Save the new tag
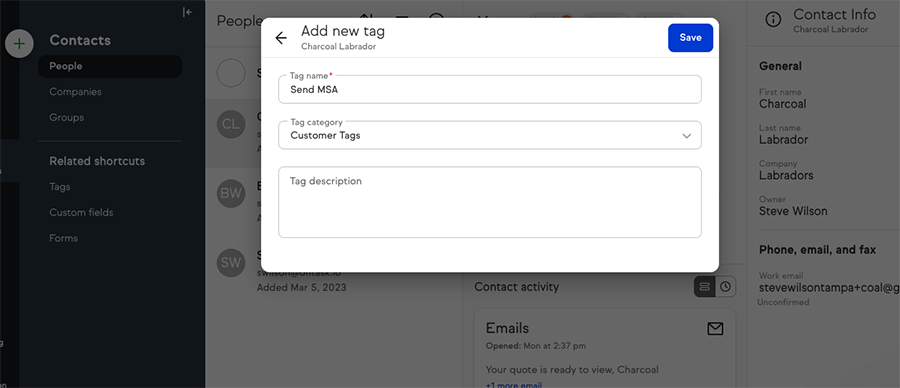 pos(690,37)
